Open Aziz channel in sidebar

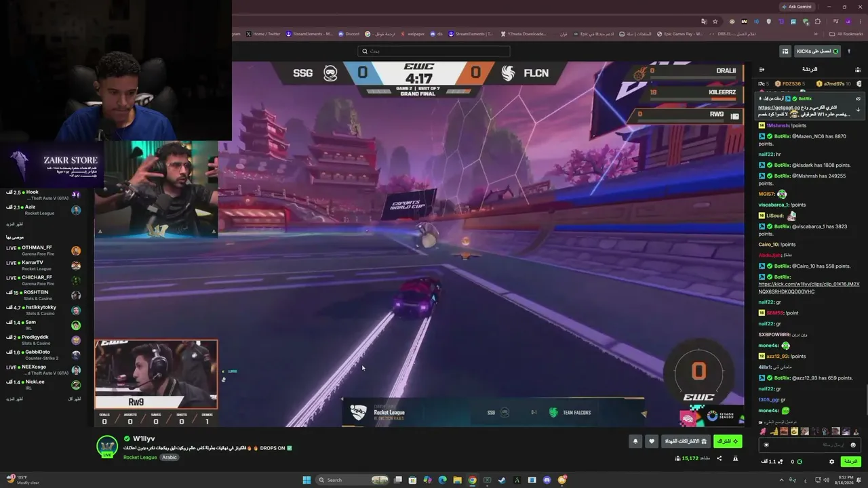(x=42, y=210)
